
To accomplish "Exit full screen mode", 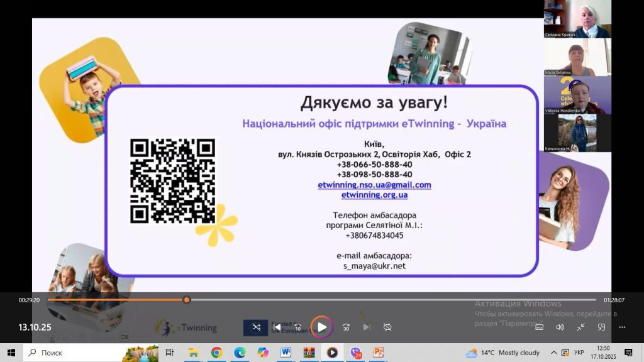I will [580, 327].
